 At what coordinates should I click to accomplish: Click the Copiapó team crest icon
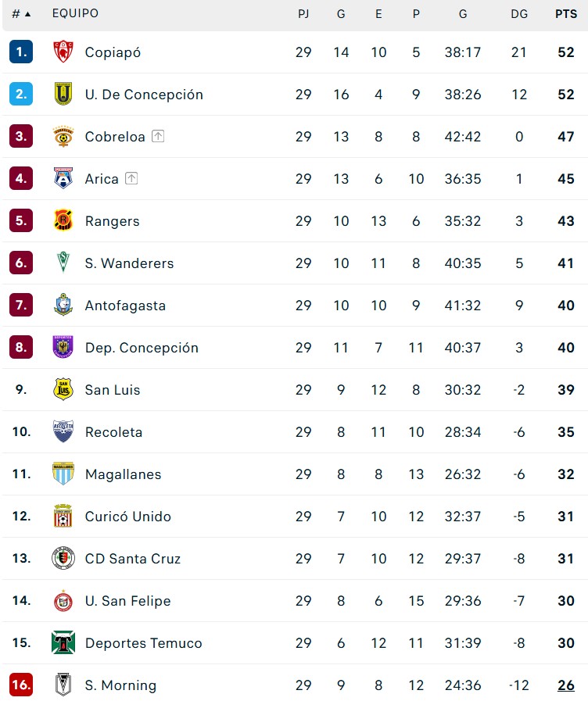63,52
